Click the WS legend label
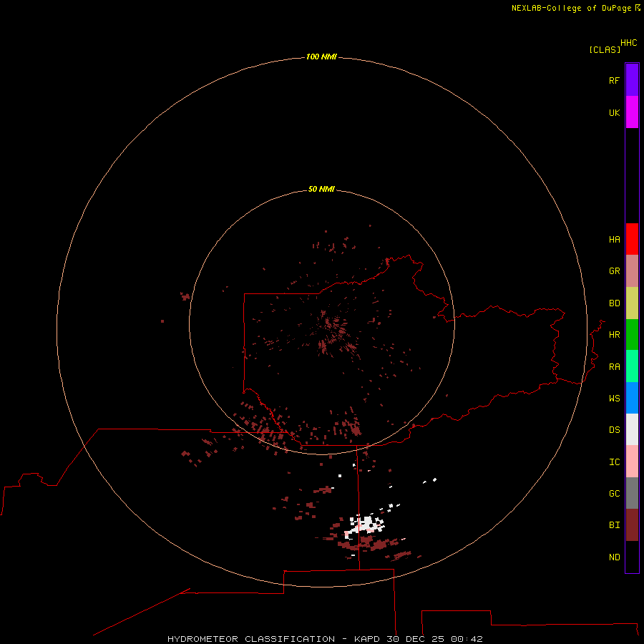The width and height of the screenshot is (644, 644). [x=614, y=398]
